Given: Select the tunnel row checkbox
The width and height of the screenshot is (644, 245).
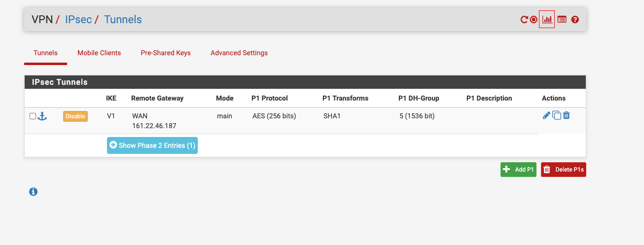Looking at the screenshot, I should 33,116.
